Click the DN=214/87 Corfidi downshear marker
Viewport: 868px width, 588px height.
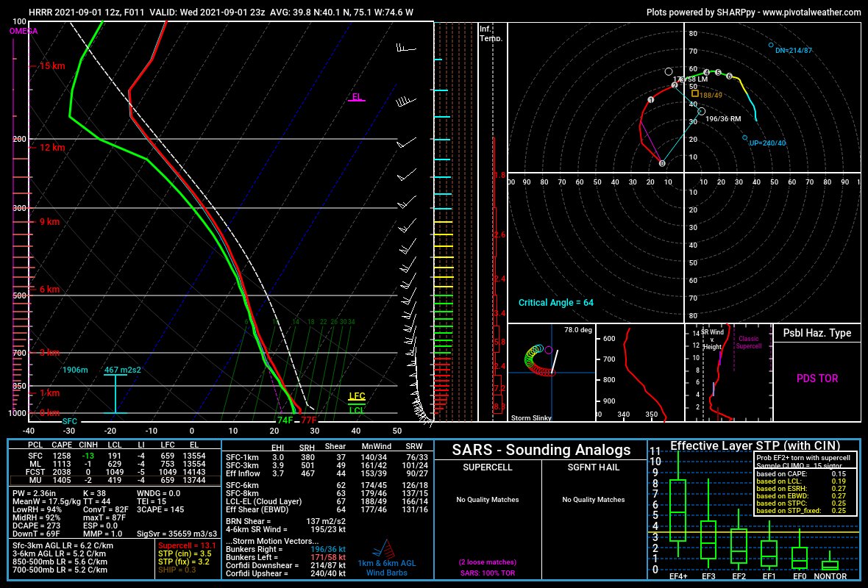point(771,45)
